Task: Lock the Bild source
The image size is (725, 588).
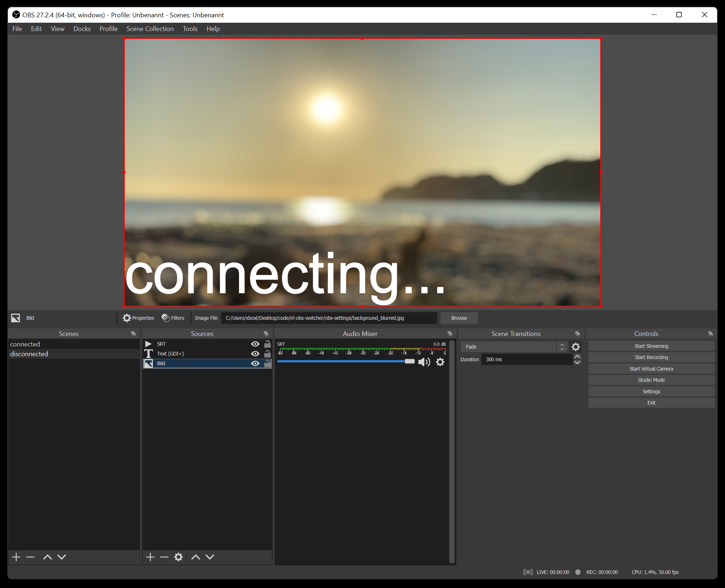Action: (268, 363)
